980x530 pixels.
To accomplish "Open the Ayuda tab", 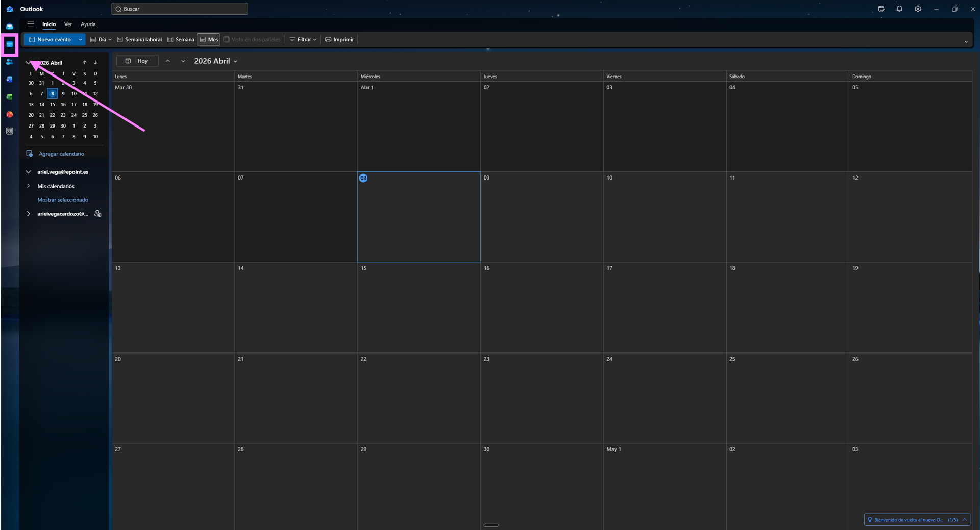I will click(x=88, y=24).
